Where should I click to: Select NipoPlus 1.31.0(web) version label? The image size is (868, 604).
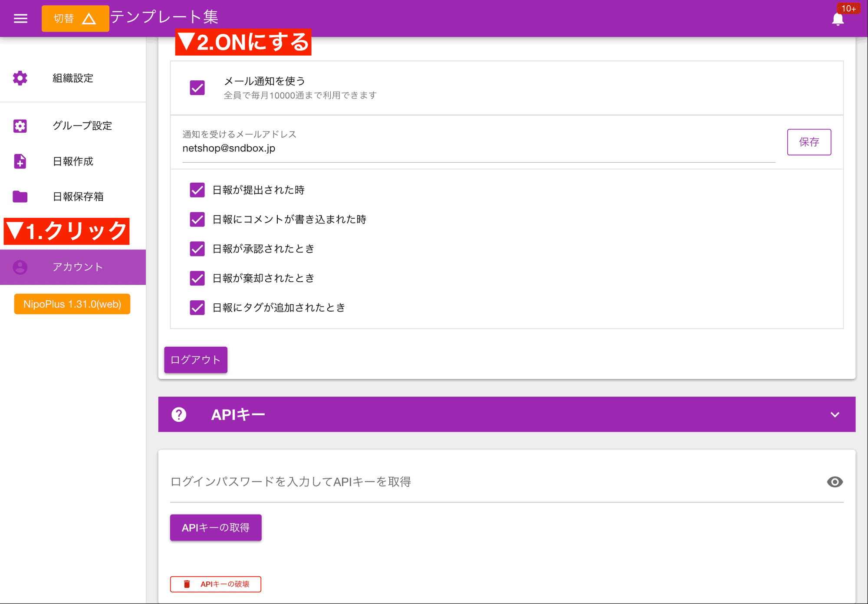tap(72, 304)
